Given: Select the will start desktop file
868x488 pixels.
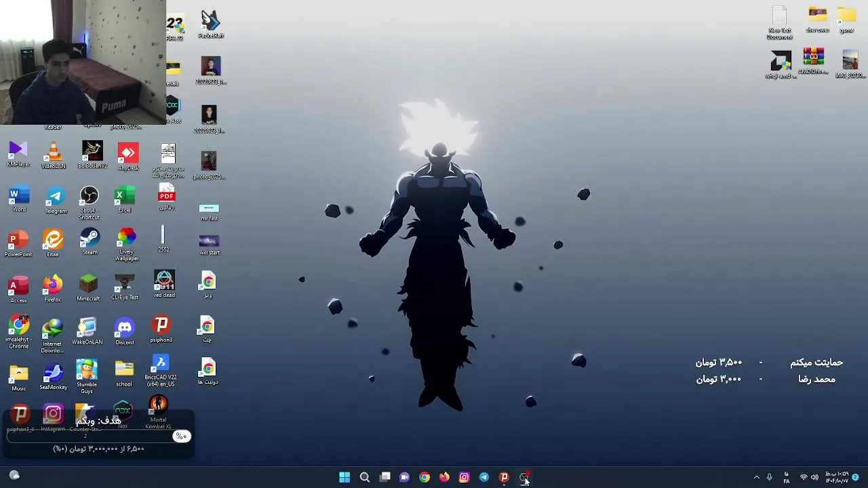Looking at the screenshot, I should pyautogui.click(x=210, y=245).
